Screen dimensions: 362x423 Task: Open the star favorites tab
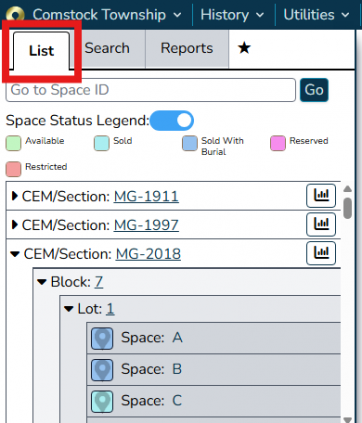[244, 48]
